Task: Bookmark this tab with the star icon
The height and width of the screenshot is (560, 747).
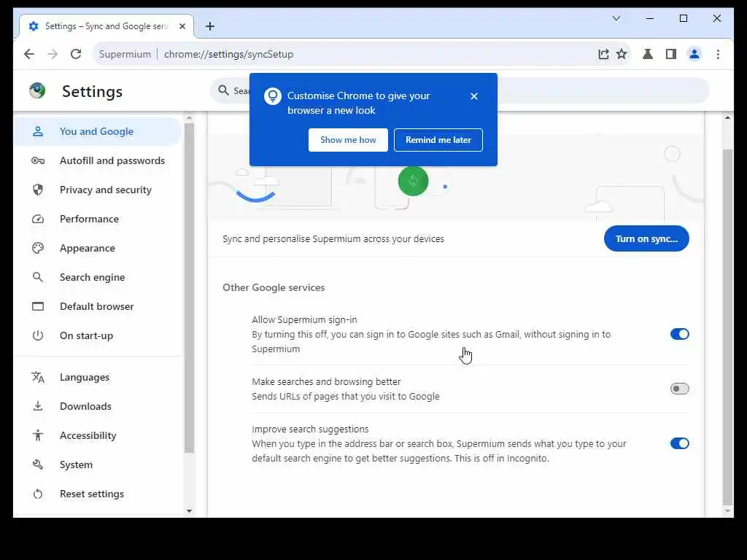Action: point(622,54)
